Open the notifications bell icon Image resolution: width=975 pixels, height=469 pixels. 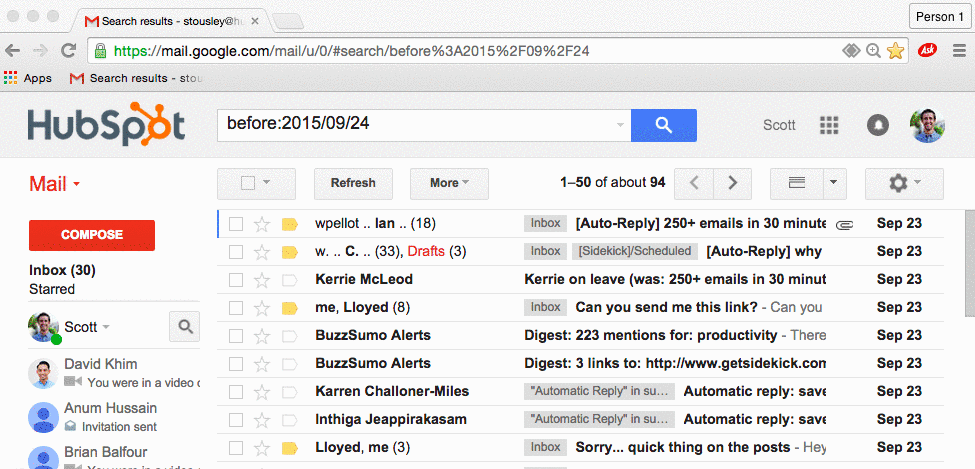tap(877, 125)
